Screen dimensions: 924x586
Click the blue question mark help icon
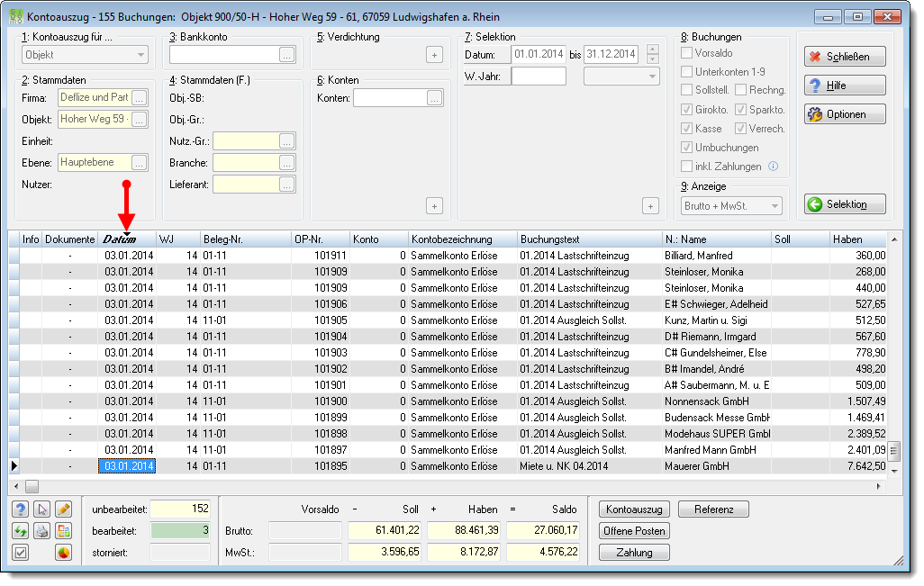pyautogui.click(x=21, y=509)
